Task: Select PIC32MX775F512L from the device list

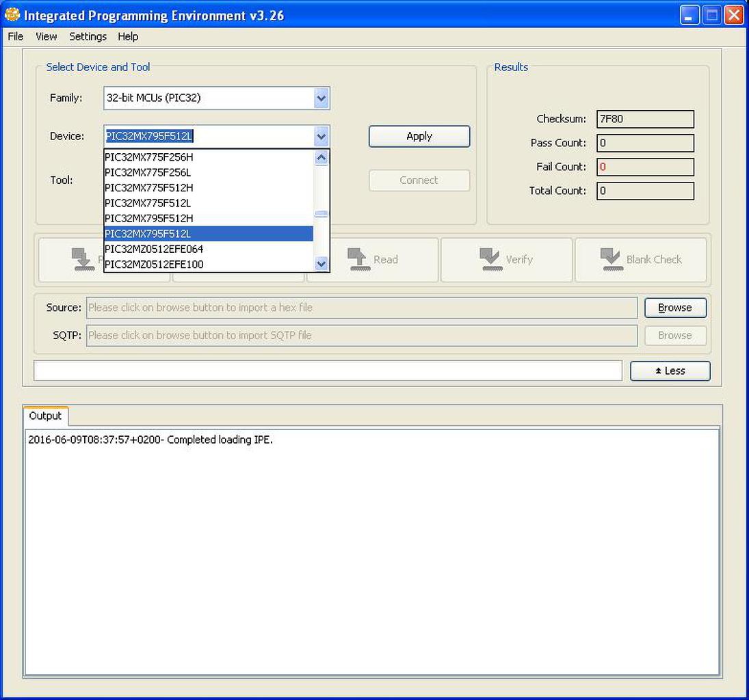Action: pos(208,203)
